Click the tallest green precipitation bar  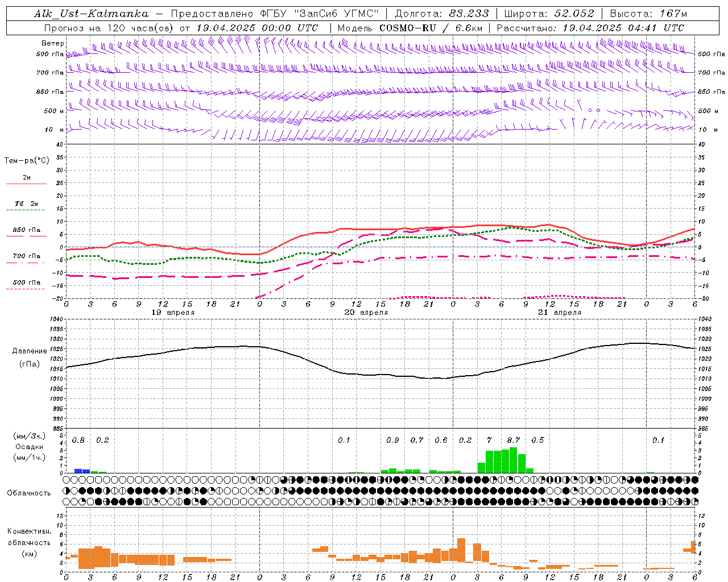pyautogui.click(x=514, y=460)
